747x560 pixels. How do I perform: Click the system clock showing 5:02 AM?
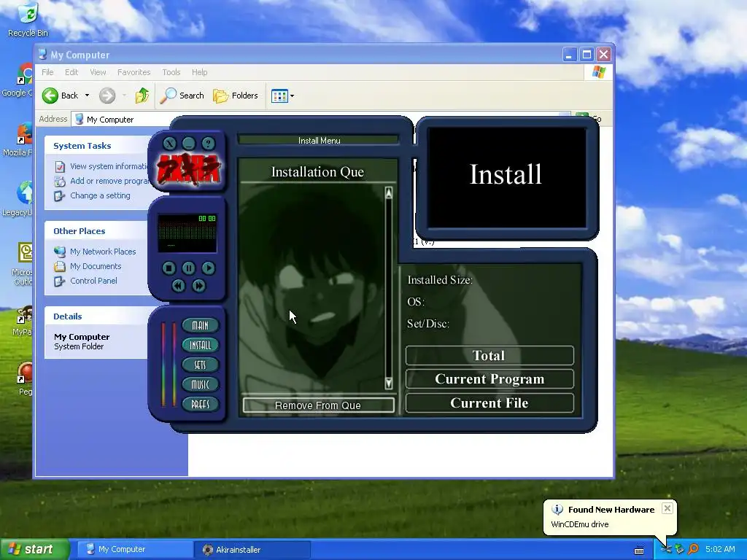720,549
